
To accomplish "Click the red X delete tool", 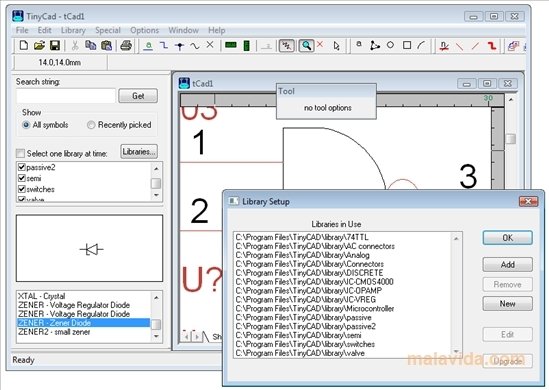I will (320, 44).
